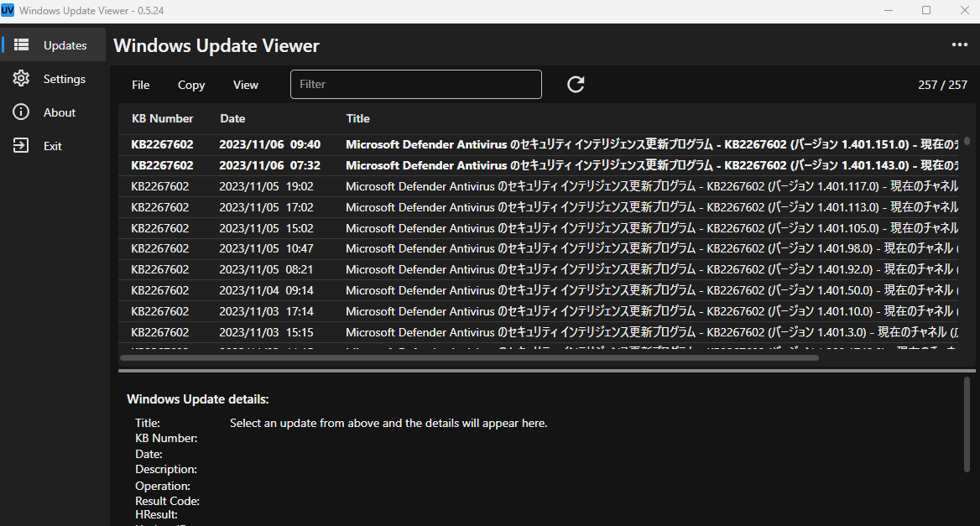Click the Result Code label in details
Image resolution: width=980 pixels, height=526 pixels.
[168, 501]
